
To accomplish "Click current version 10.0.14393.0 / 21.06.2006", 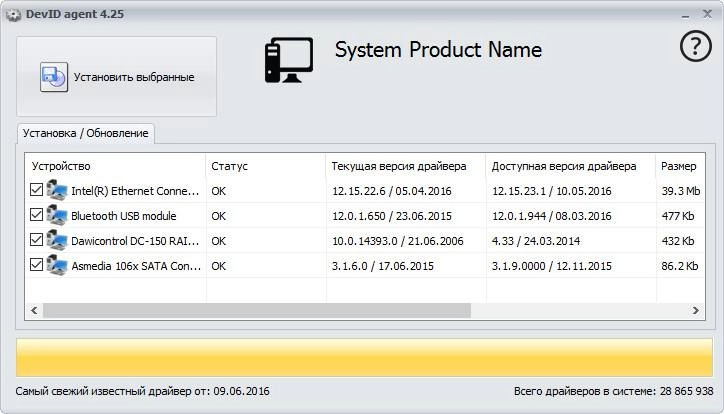I will 398,241.
